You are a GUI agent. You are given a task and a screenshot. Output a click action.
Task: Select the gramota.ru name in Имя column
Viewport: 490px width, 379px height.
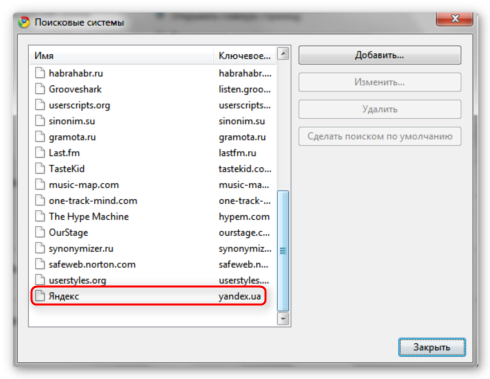[x=72, y=137]
